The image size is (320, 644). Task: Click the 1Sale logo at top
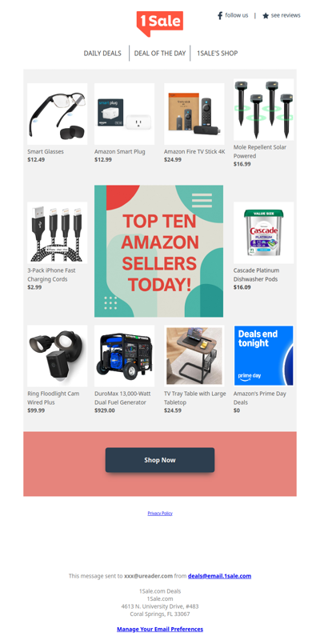point(160,23)
